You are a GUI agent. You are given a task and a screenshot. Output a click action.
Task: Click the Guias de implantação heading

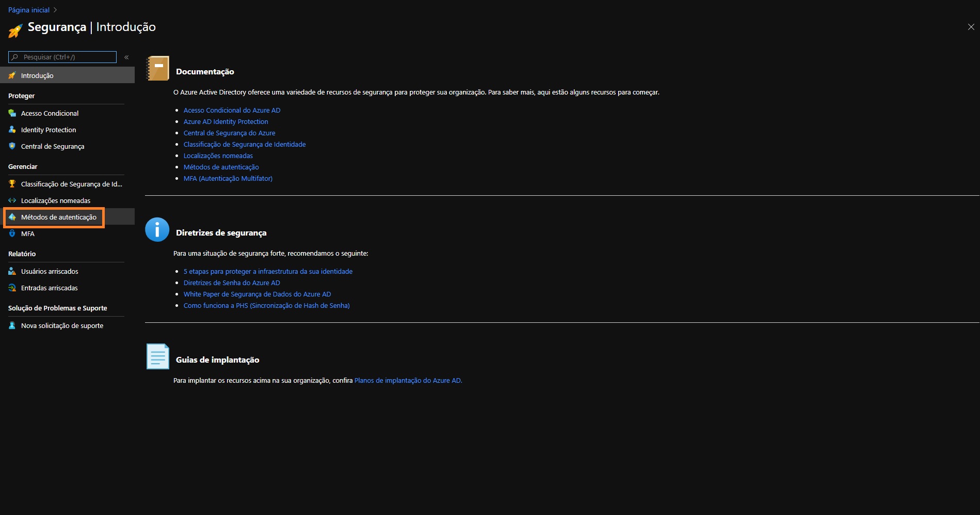tap(217, 360)
